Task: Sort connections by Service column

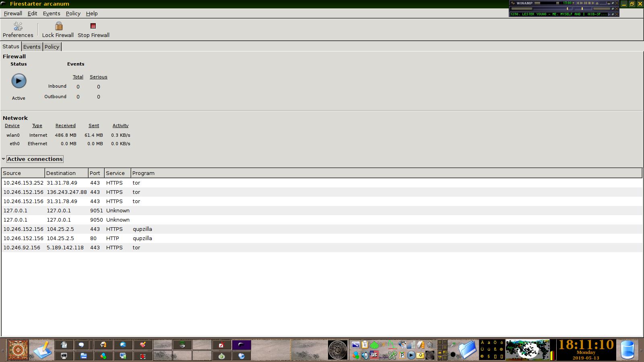Action: (x=118, y=173)
